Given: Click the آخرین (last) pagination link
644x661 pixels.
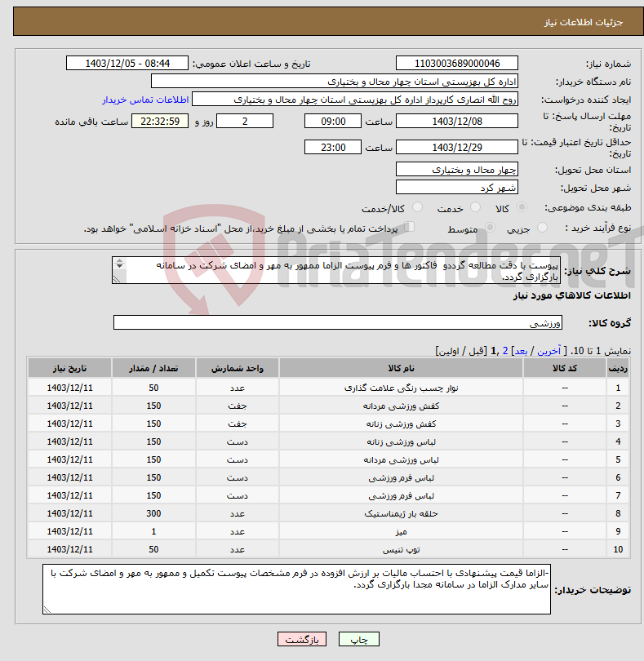Looking at the screenshot, I should [x=549, y=351].
